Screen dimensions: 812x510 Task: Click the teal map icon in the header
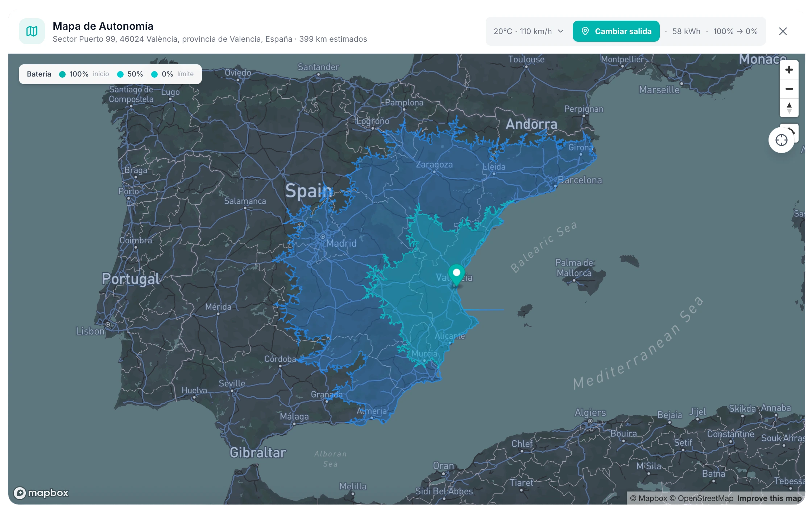(x=32, y=31)
